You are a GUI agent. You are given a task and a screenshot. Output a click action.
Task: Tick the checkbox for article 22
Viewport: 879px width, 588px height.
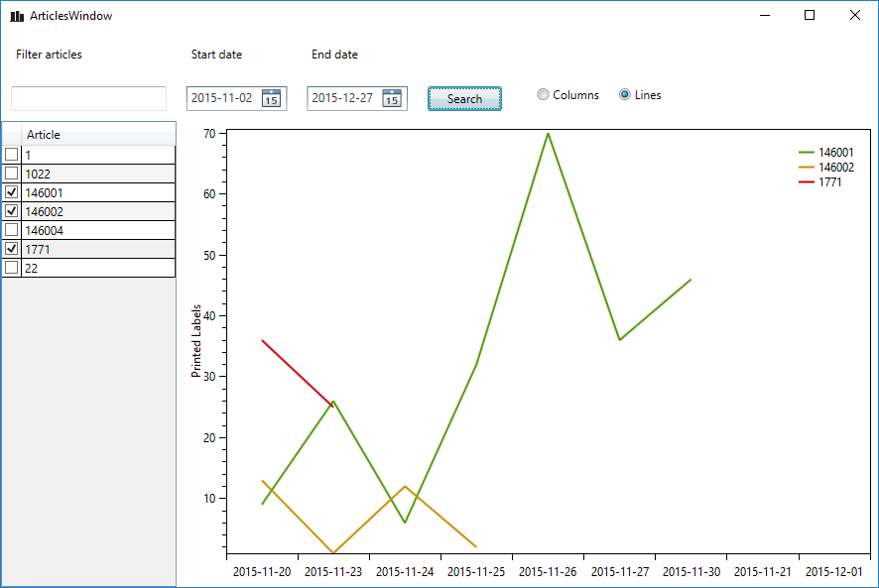coord(11,268)
